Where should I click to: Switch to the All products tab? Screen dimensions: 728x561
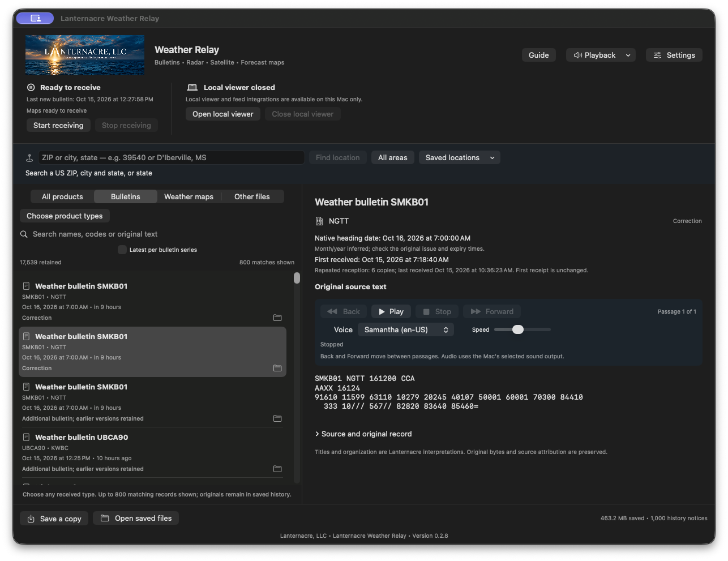tap(62, 196)
